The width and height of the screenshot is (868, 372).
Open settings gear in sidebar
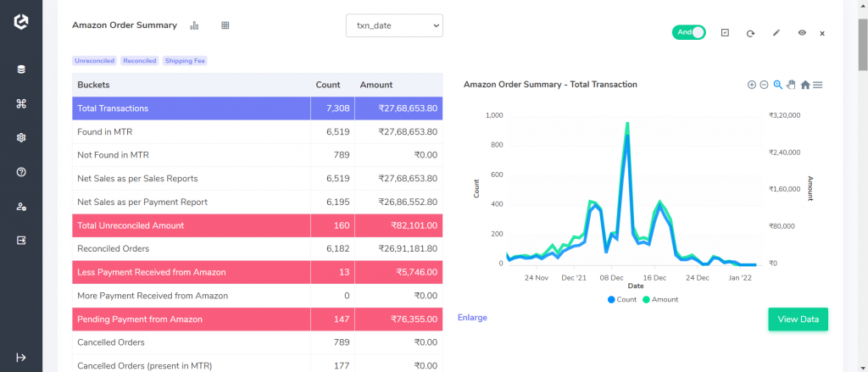coord(21,138)
